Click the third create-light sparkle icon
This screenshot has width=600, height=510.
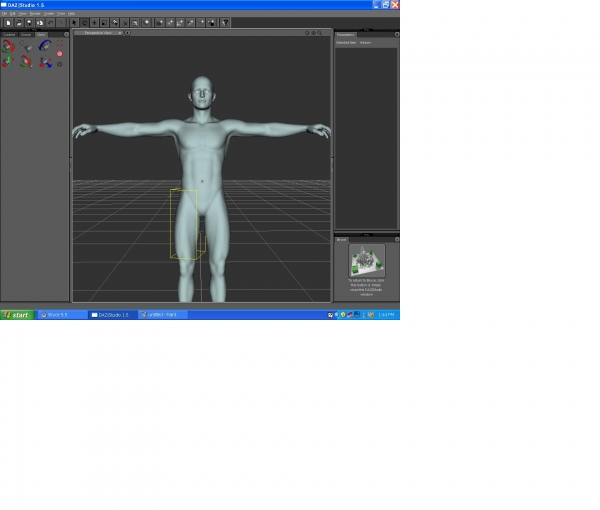(x=180, y=23)
